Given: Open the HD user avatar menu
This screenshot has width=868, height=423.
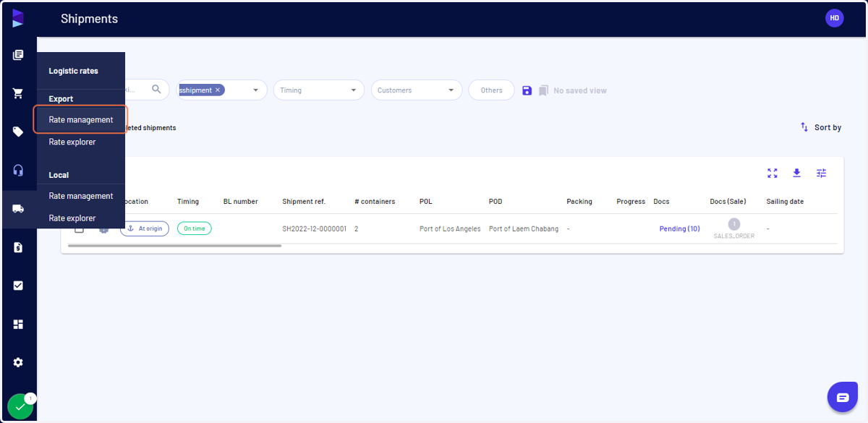Looking at the screenshot, I should [x=834, y=18].
